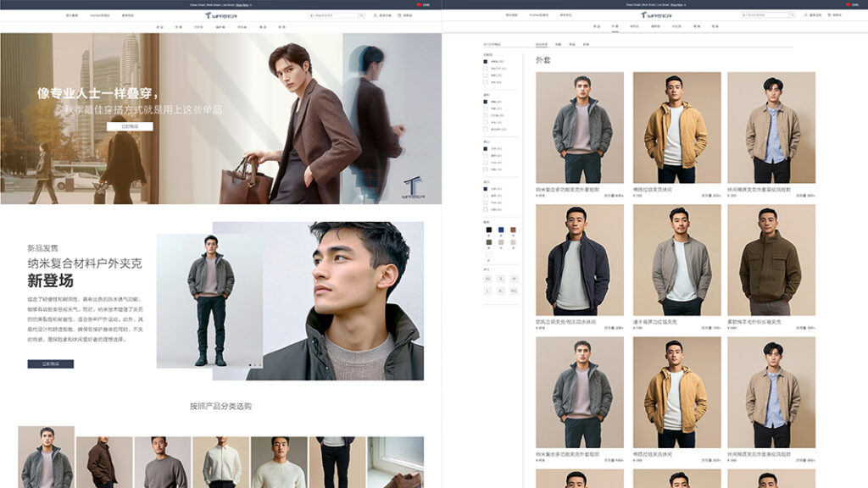The height and width of the screenshot is (488, 868).
Task: Open top-row mustard 棉质拉链夹克休闲 product photo
Action: [x=677, y=127]
